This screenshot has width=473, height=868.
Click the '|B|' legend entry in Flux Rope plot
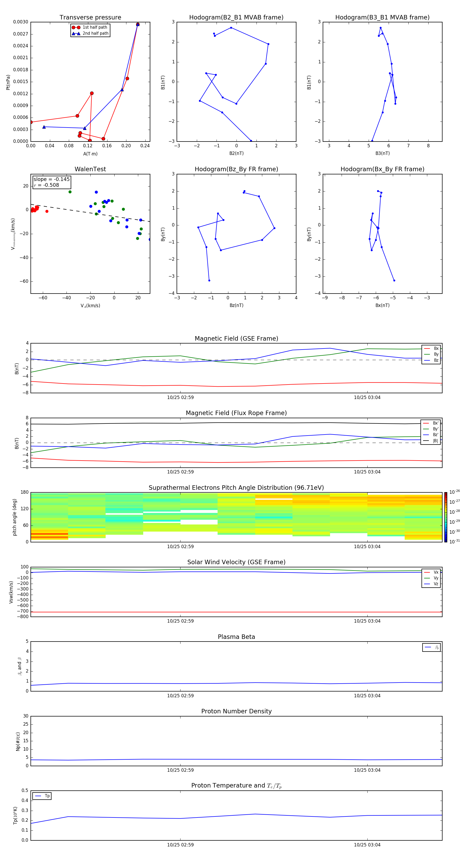tap(431, 441)
